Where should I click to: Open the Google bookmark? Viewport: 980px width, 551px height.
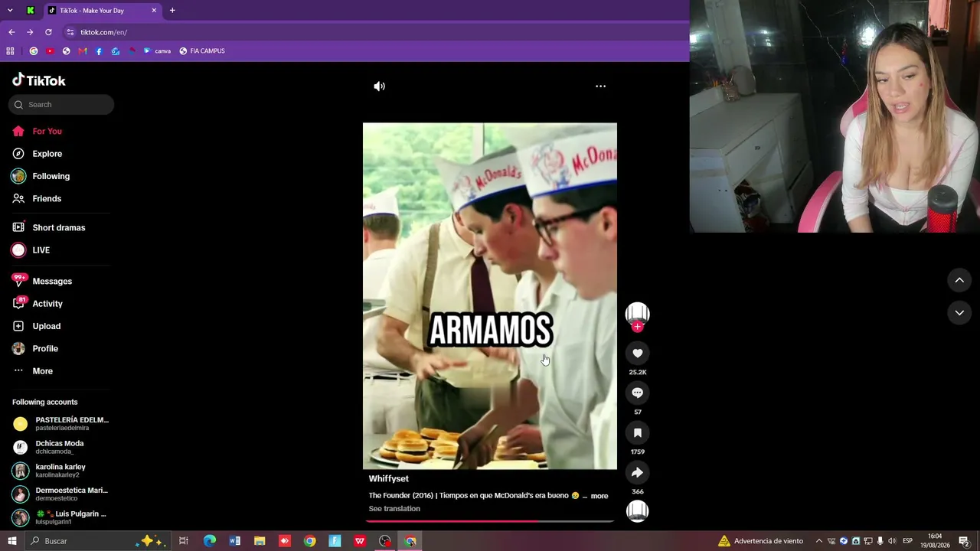(x=34, y=51)
